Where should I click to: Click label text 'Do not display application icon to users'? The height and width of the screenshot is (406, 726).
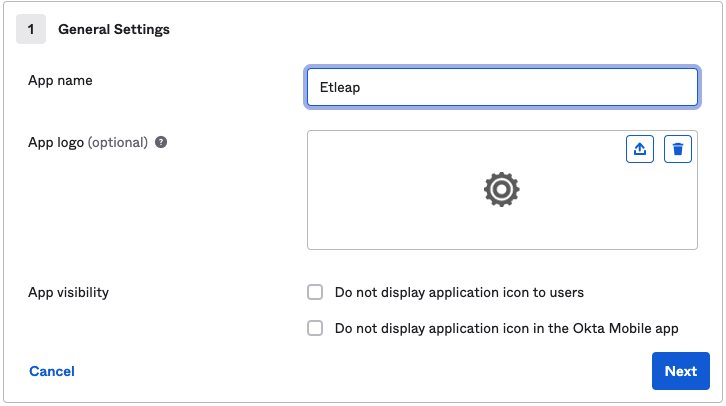pos(459,292)
